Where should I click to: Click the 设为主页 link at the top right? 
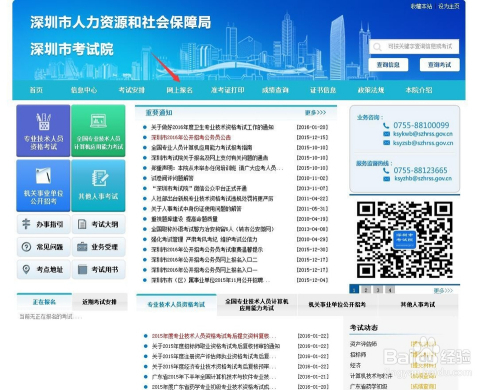[449, 6]
